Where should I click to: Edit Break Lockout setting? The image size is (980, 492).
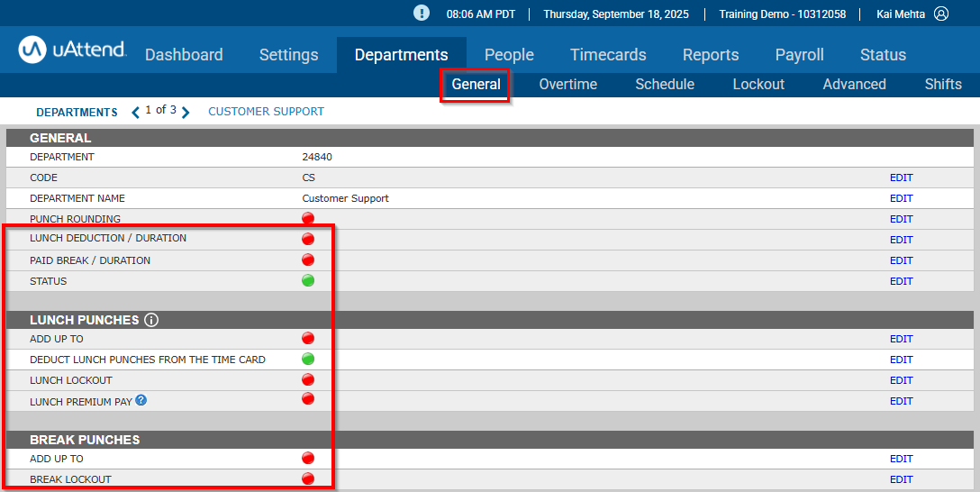[x=902, y=479]
